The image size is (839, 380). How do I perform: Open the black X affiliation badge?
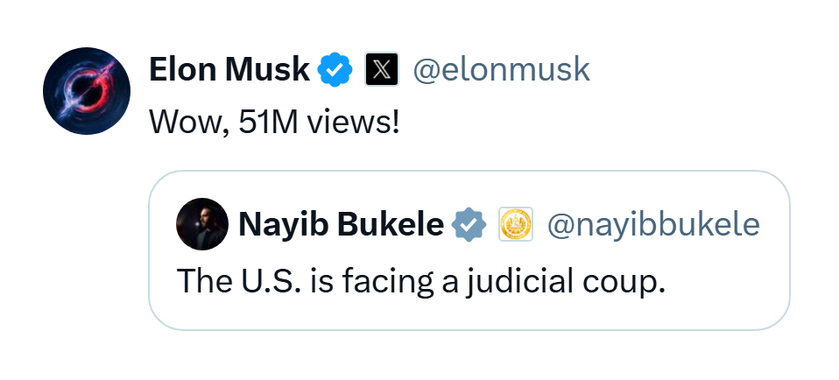click(x=382, y=70)
